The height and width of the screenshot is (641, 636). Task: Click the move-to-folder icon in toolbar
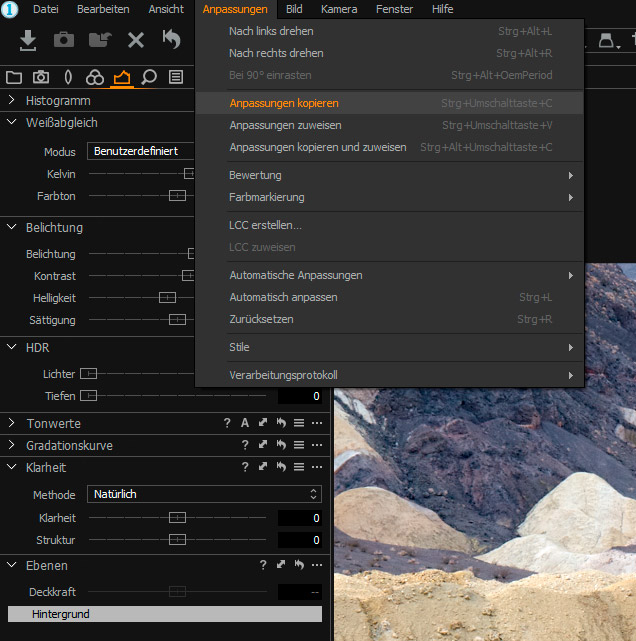(x=100, y=40)
